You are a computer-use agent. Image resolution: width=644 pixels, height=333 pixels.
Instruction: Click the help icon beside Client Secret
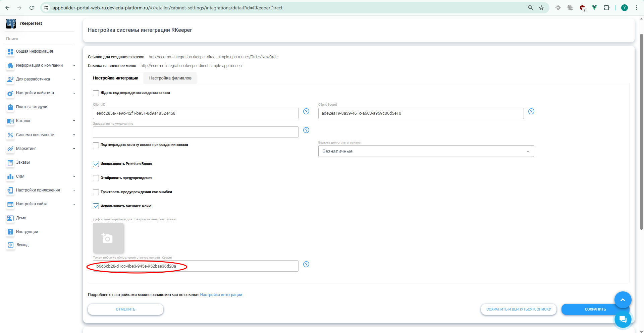(x=531, y=111)
